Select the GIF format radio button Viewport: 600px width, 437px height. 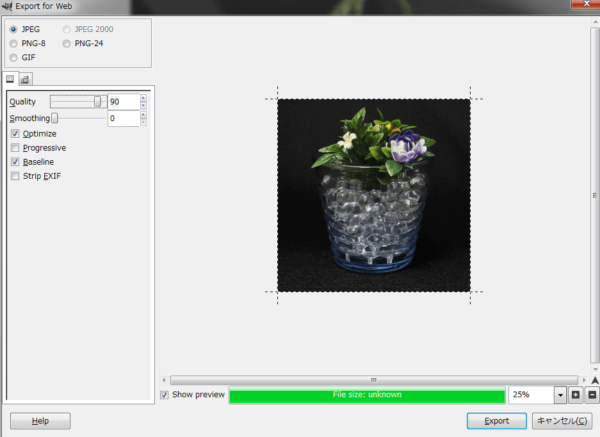[x=14, y=58]
